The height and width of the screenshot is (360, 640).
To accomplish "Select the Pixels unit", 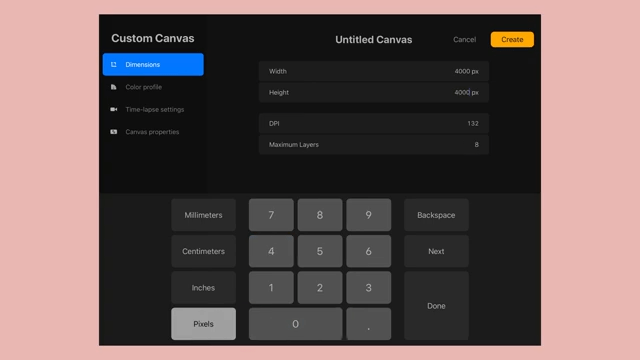I will pos(203,324).
